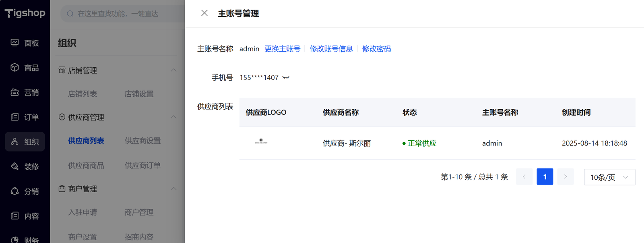The image size is (644, 243).
Task: Open the 10条/页 page size dropdown
Action: click(x=609, y=177)
